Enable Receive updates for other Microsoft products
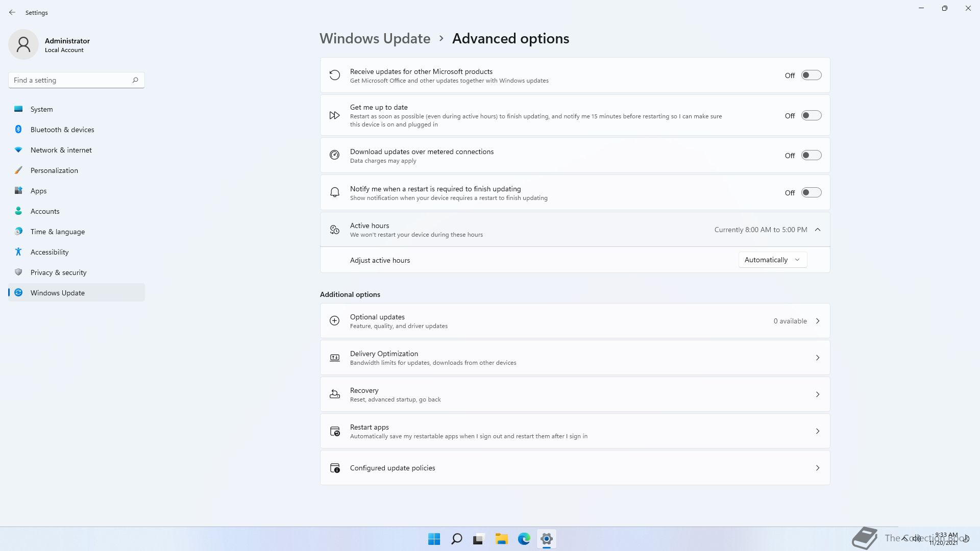Image resolution: width=980 pixels, height=551 pixels. pyautogui.click(x=811, y=76)
